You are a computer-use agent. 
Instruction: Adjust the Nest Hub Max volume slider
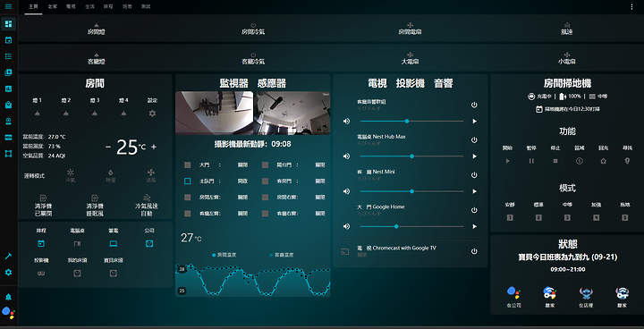click(411, 156)
